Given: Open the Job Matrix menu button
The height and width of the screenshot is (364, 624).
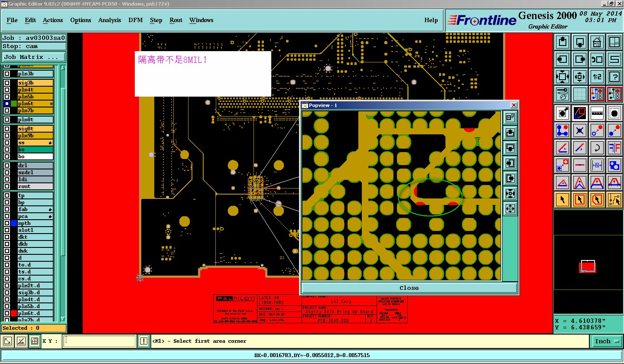Looking at the screenshot, I should point(34,57).
